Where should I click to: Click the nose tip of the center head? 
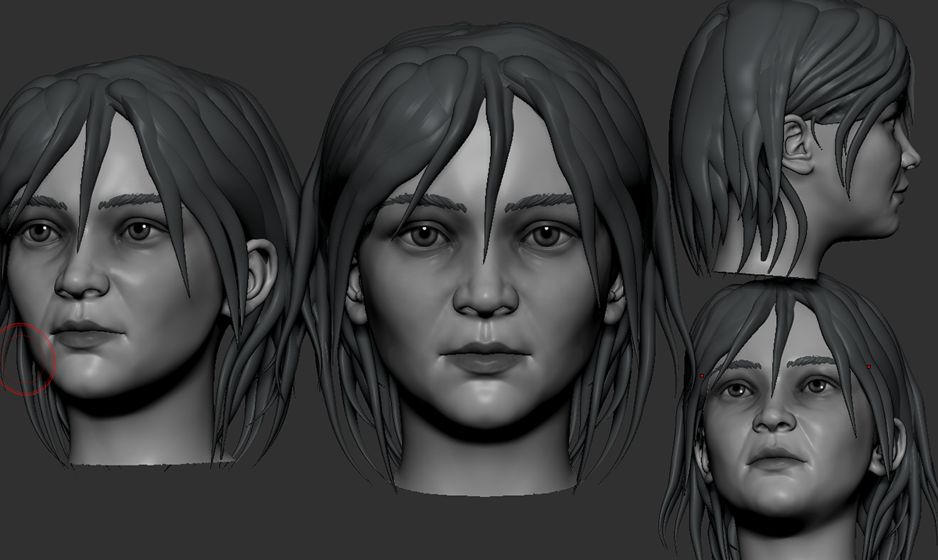pyautogui.click(x=485, y=302)
